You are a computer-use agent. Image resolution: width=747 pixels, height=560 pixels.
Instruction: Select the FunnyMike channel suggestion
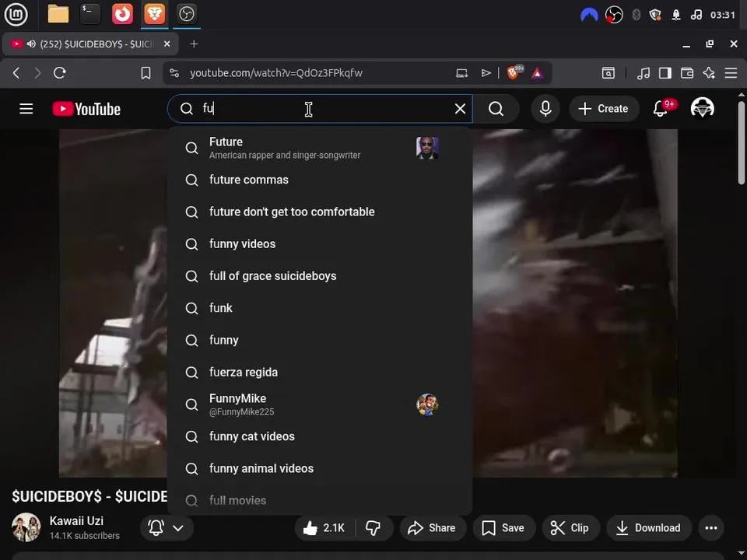pos(320,404)
